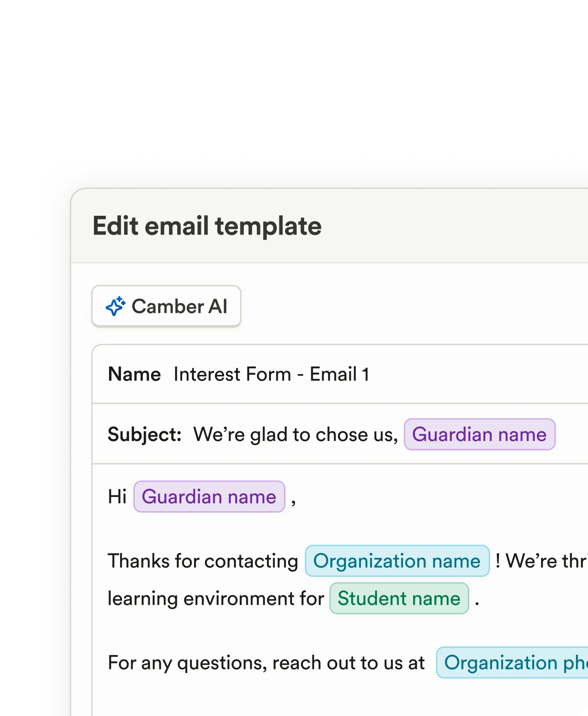The height and width of the screenshot is (716, 588).
Task: Click the template name field 'Interest Form - Email 1'
Action: (271, 374)
